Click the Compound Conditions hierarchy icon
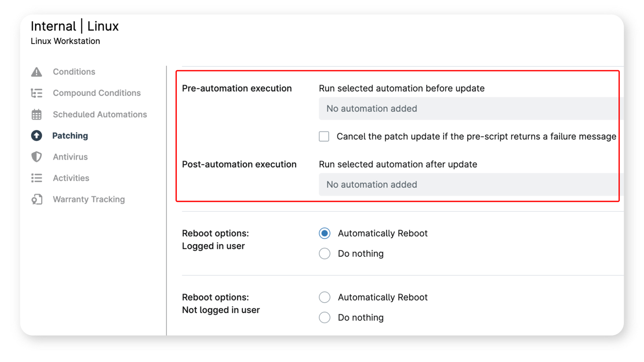This screenshot has width=644, height=362. pos(36,93)
